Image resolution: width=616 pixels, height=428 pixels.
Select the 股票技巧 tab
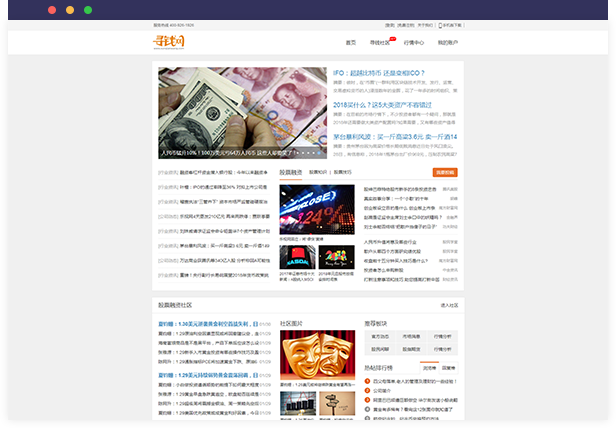click(343, 172)
